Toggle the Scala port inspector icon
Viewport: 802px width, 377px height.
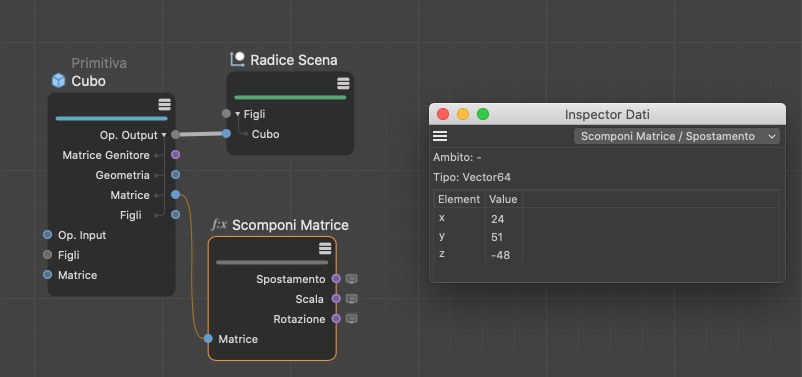351,299
